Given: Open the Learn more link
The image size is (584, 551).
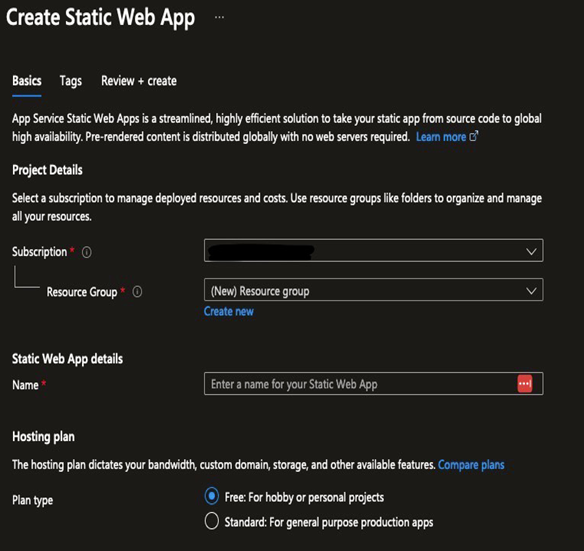Looking at the screenshot, I should (x=441, y=137).
